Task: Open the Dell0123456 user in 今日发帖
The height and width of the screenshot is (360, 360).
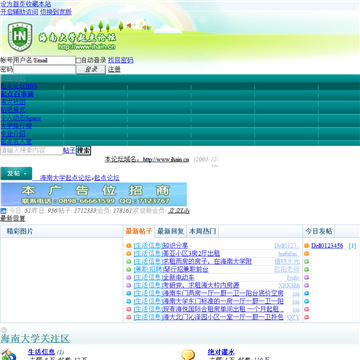Action: pyautogui.click(x=327, y=246)
